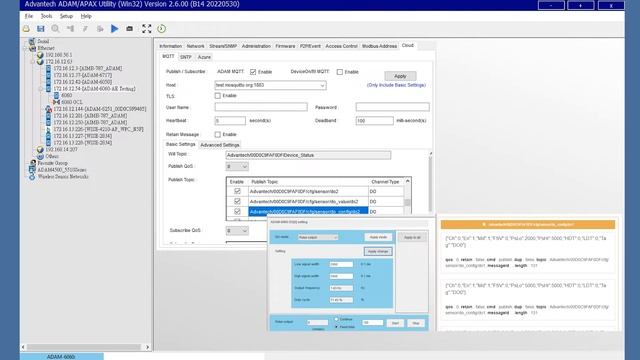The height and width of the screenshot is (360, 640).
Task: Switch to the Network tab
Action: (195, 46)
